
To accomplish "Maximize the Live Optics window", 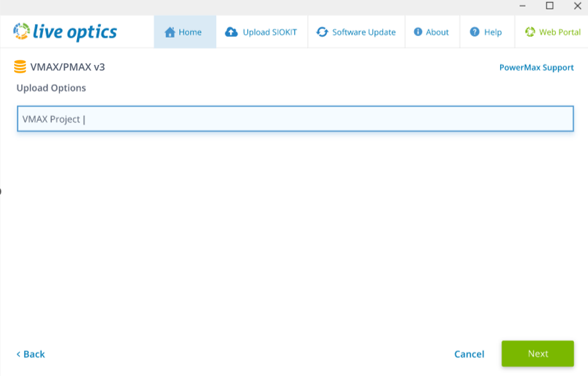I will tap(549, 6).
